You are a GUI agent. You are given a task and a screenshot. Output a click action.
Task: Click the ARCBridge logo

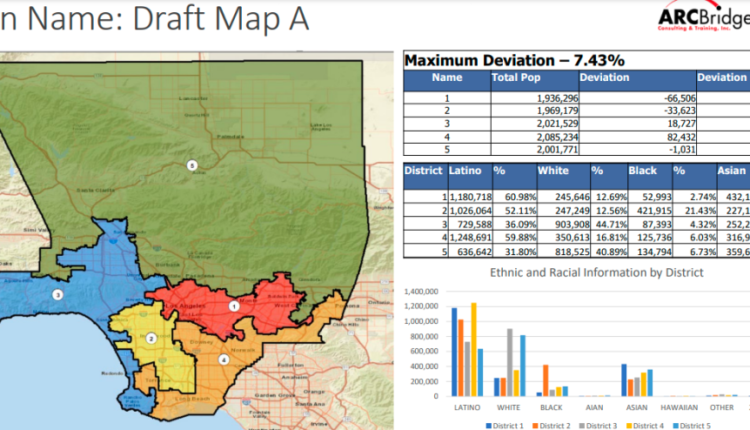(704, 17)
